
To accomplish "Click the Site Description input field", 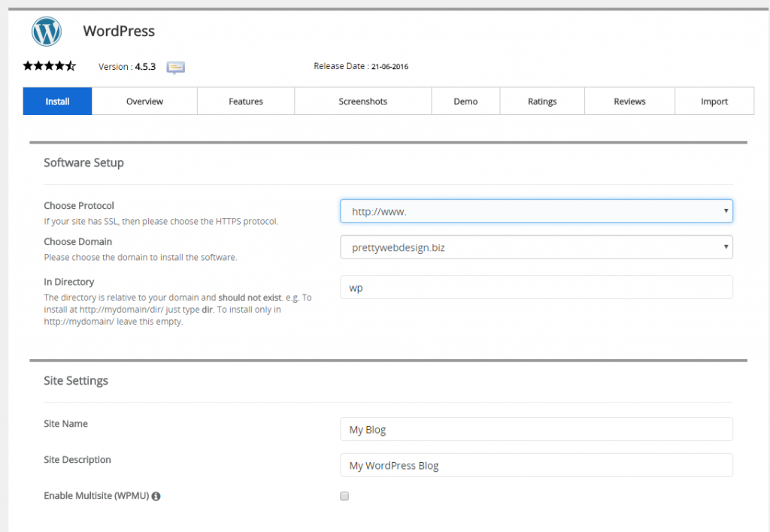I will [x=536, y=465].
